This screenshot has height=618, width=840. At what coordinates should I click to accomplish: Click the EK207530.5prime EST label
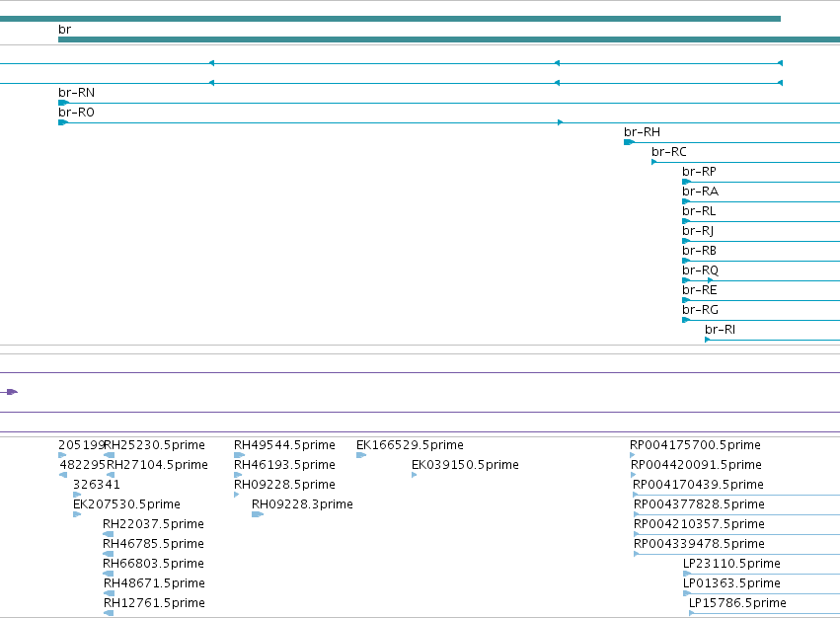tap(126, 504)
